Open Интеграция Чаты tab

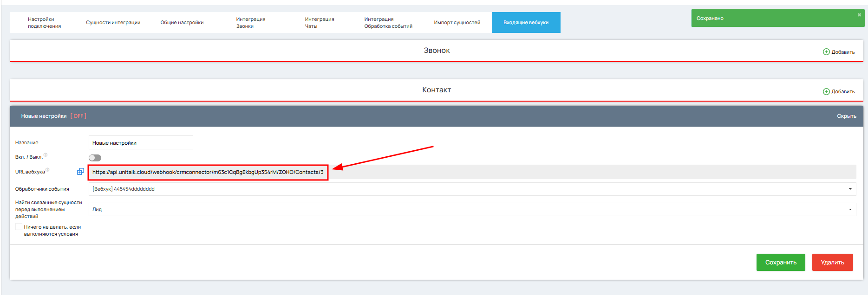320,22
